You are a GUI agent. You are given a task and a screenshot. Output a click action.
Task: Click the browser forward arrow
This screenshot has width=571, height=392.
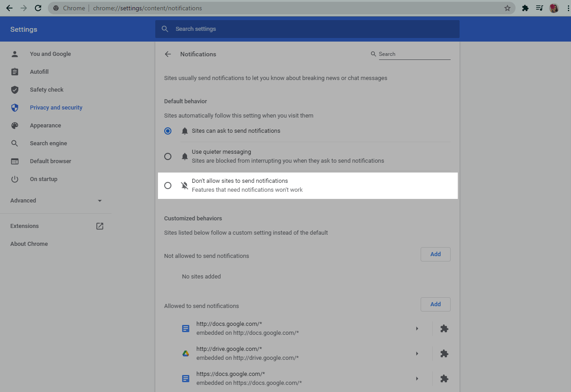coord(24,8)
